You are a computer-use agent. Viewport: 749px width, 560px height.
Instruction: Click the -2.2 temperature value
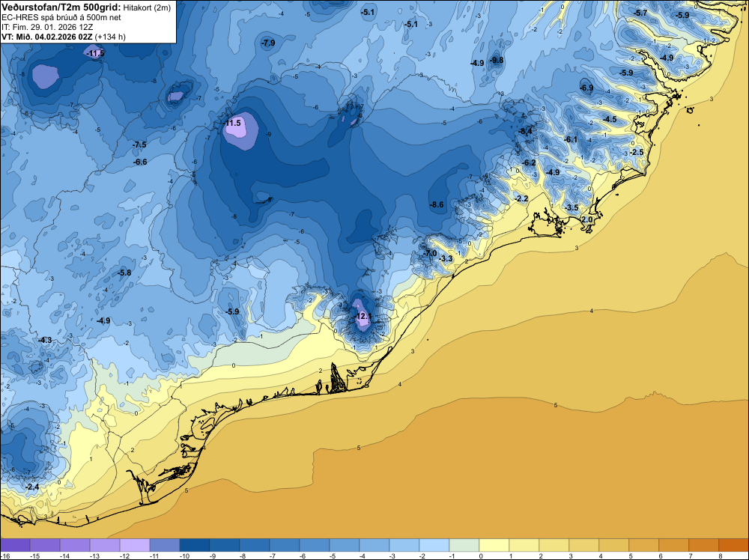click(521, 198)
